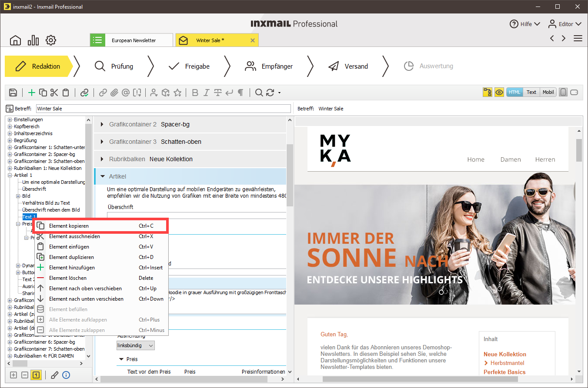588x388 pixels.
Task: Choose Element löschen from context menu
Action: pos(100,278)
